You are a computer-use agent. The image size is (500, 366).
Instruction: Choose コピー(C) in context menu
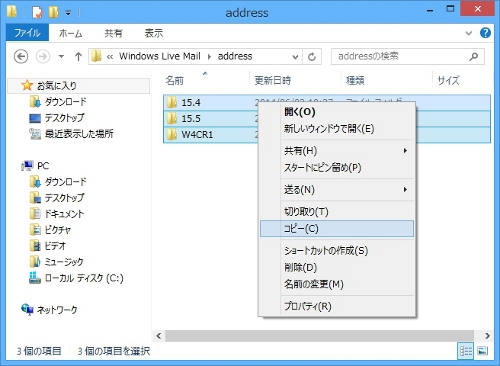click(337, 229)
